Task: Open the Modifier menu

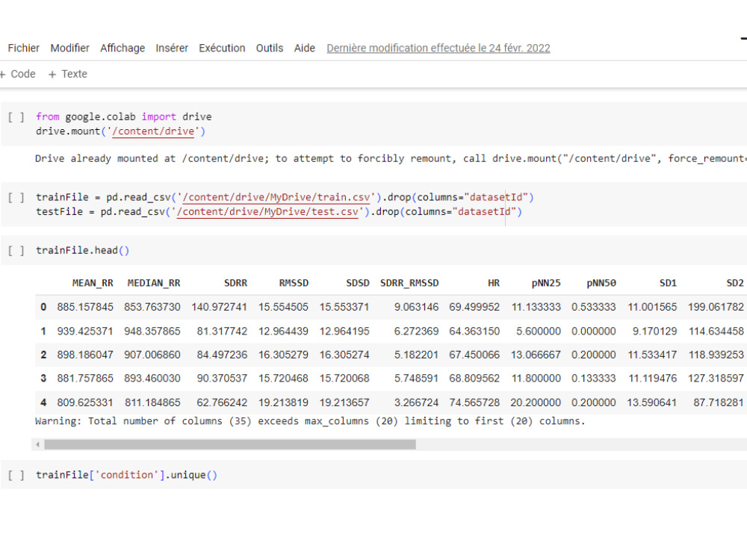Action: tap(69, 48)
